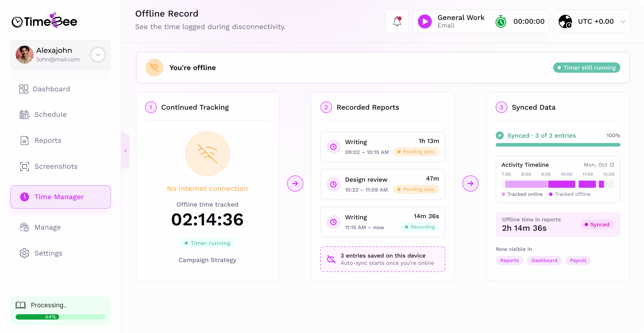This screenshot has width=644, height=333.
Task: Open Reports from sidebar
Action: pyautogui.click(x=48, y=141)
